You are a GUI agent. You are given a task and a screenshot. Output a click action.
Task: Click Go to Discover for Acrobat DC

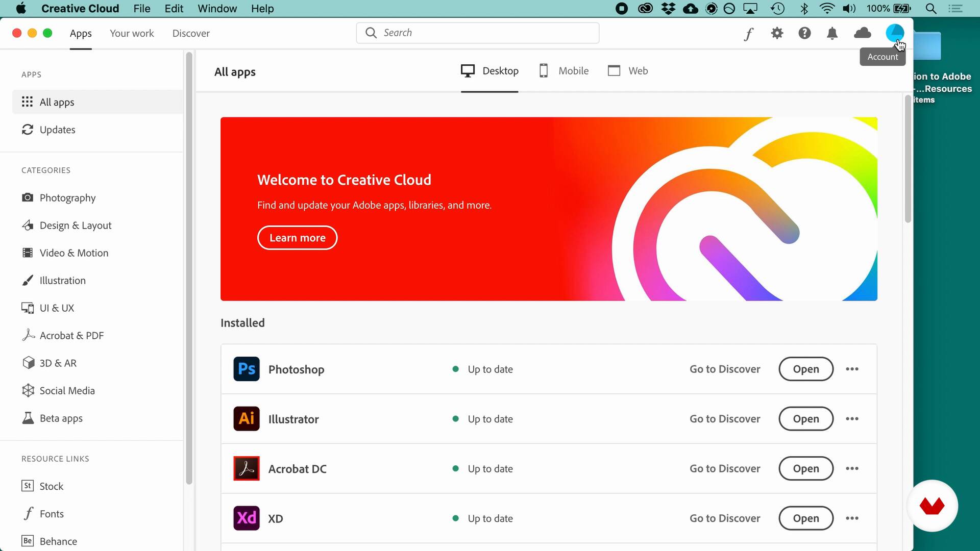point(725,468)
